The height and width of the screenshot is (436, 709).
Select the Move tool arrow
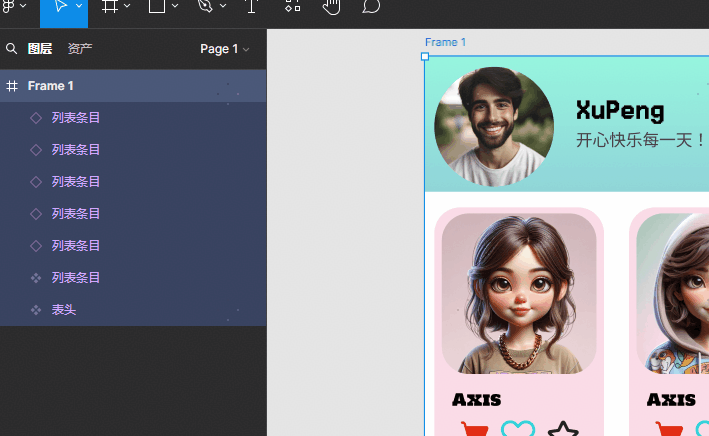60,5
